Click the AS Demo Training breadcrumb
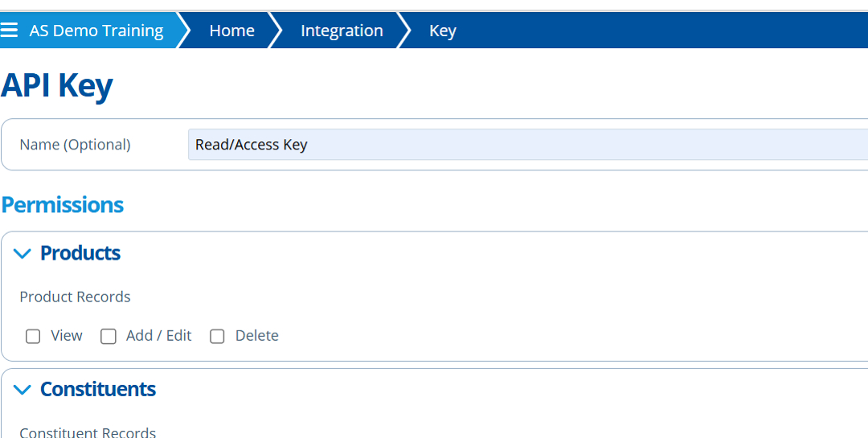Viewport: 868px width, 438px height. (96, 31)
